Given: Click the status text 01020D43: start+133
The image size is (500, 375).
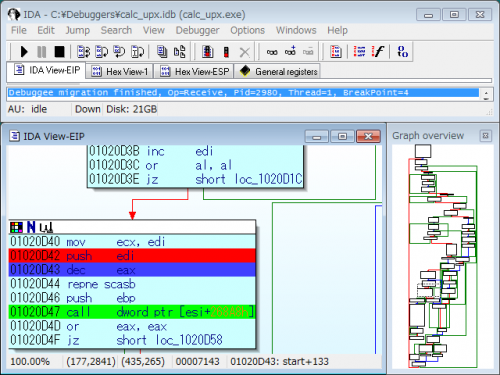Looking at the screenshot, I should click(279, 362).
